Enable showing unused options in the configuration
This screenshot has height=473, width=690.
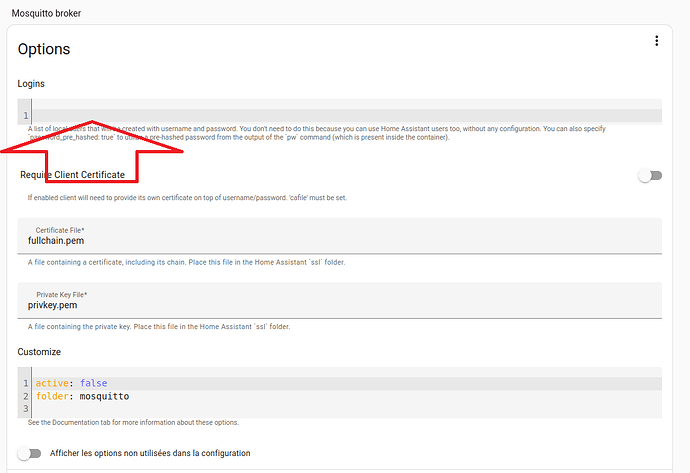29,453
